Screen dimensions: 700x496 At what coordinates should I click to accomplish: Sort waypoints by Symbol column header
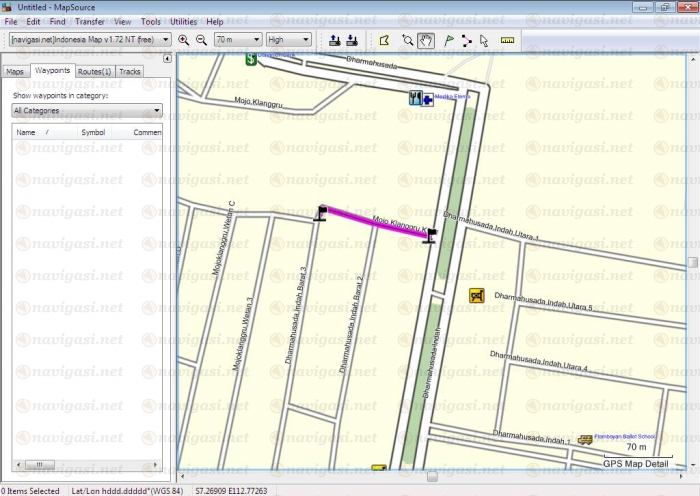(x=93, y=132)
